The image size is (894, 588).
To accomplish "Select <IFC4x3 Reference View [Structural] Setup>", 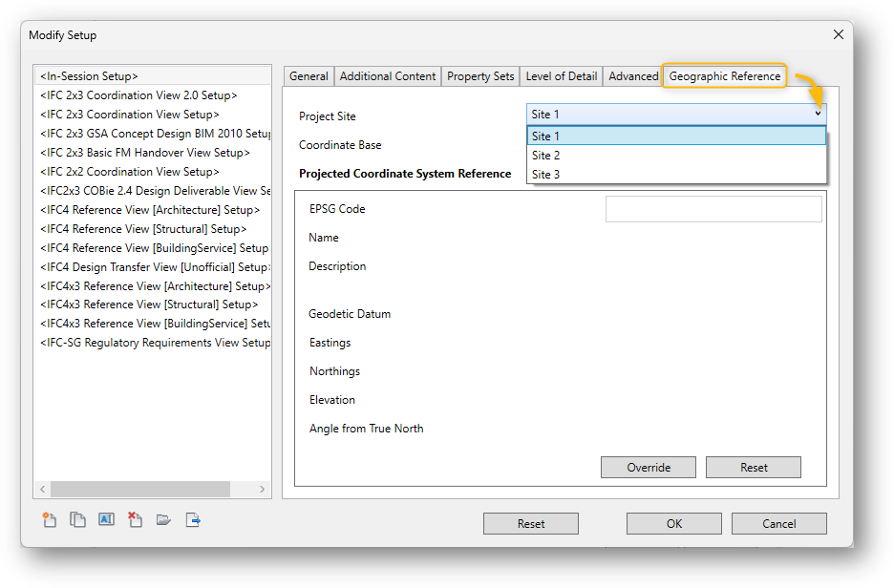I will (152, 304).
